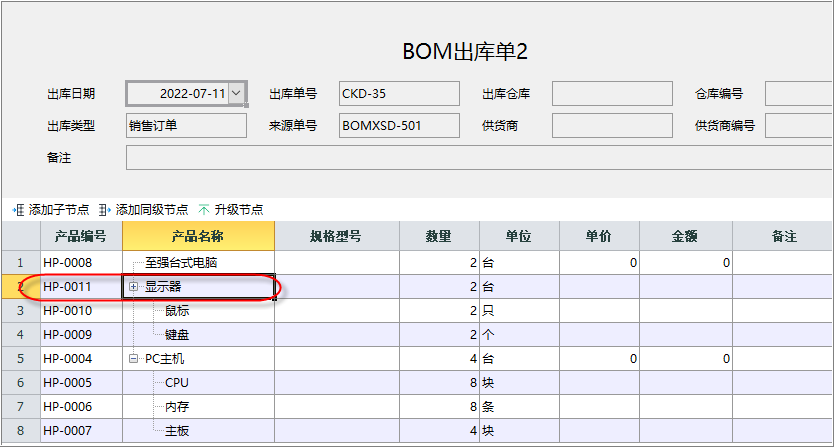This screenshot has height=447, width=834.
Task: Open the 出库日期 date dropdown arrow
Action: pos(237,94)
